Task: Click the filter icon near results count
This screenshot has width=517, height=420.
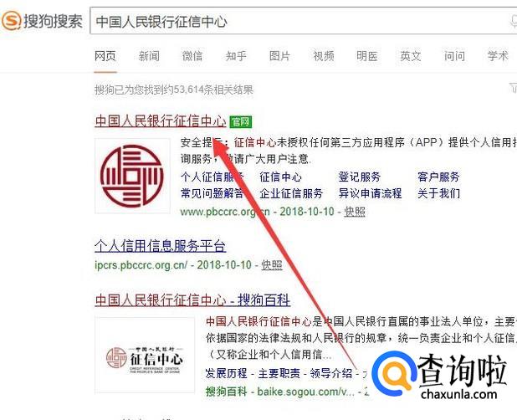Action: click(x=514, y=88)
